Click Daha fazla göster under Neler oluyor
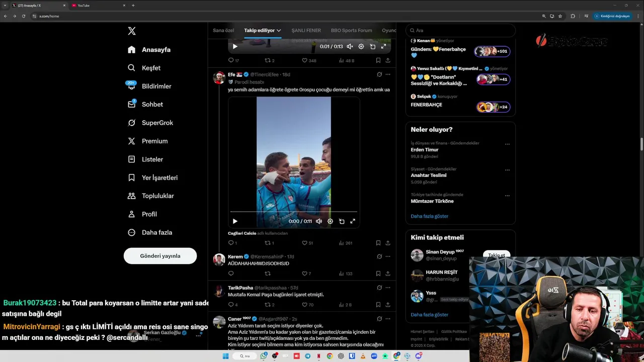644x362 pixels. pos(429,216)
